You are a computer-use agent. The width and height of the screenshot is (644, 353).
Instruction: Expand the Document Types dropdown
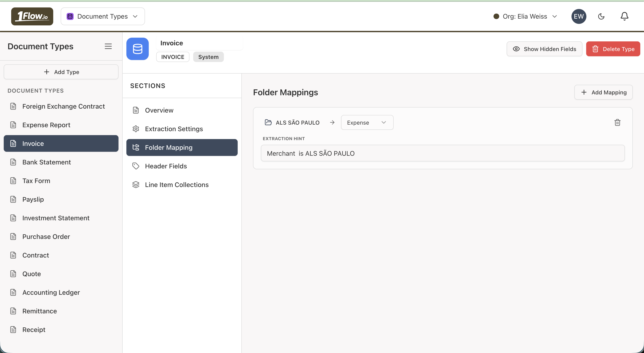103,16
